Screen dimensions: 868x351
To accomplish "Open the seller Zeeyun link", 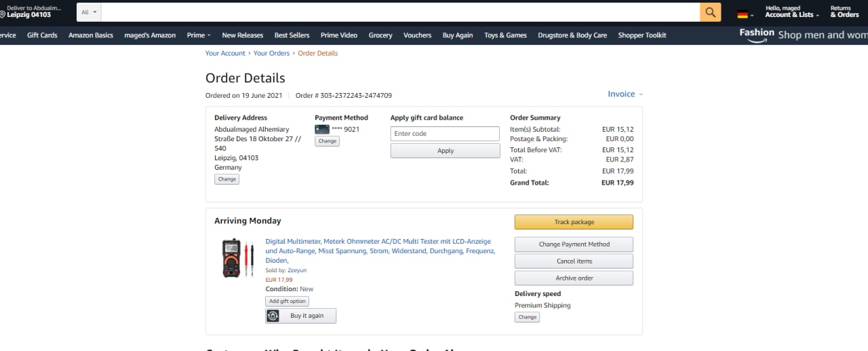I will (x=297, y=270).
